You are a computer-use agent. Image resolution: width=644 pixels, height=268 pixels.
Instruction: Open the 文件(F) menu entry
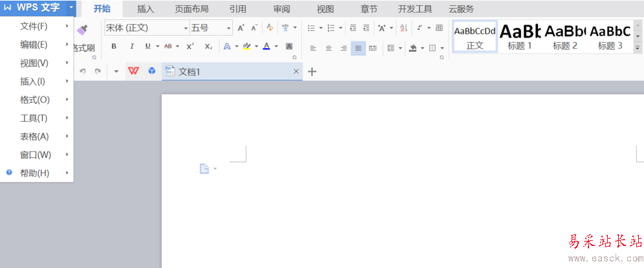coord(37,27)
